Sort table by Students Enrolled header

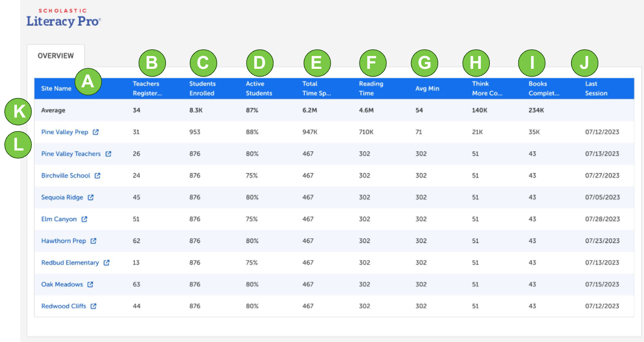coord(202,89)
